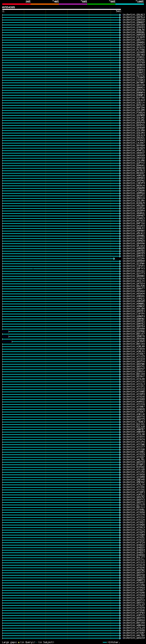Select the UniRef100_P34824 label
This screenshot has width=146, height=644.
click(x=134, y=113)
